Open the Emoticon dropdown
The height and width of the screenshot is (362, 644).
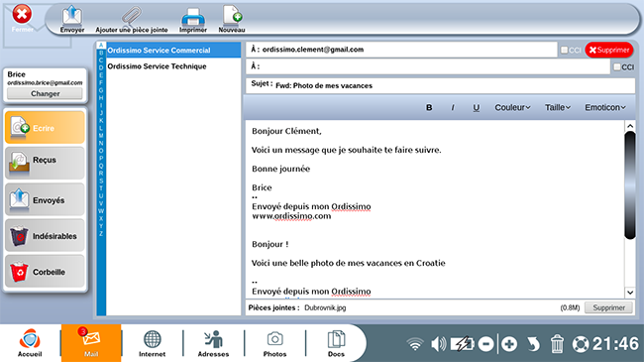click(x=605, y=107)
